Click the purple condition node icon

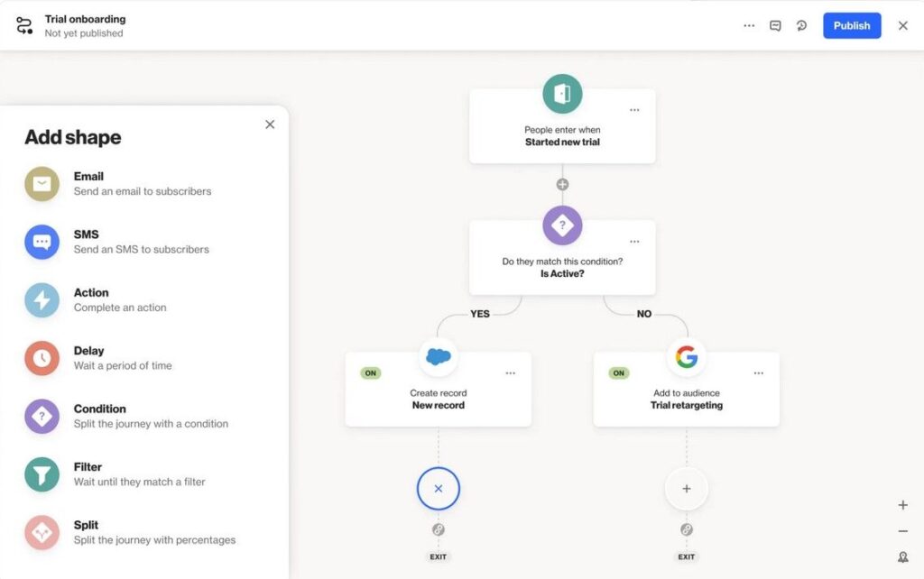[x=562, y=225]
